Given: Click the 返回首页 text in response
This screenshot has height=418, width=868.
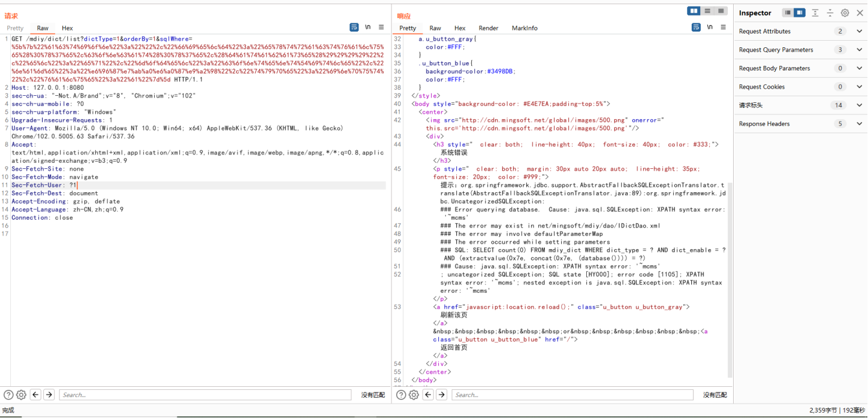Looking at the screenshot, I should (454, 347).
